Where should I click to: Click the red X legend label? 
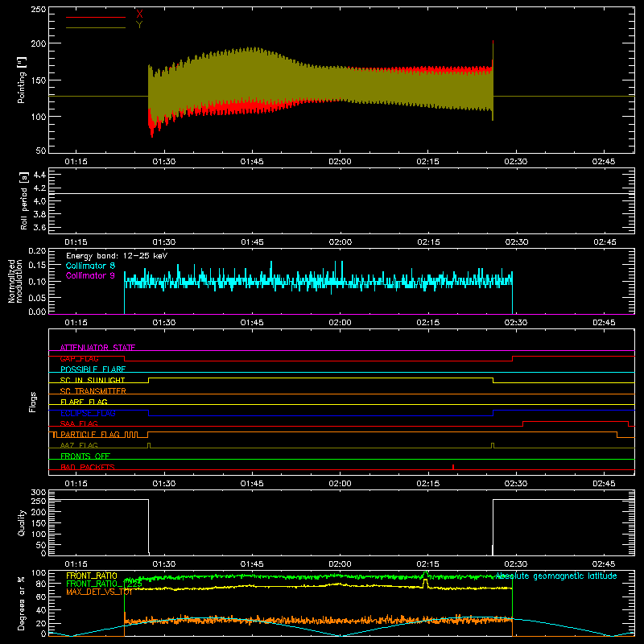[139, 14]
